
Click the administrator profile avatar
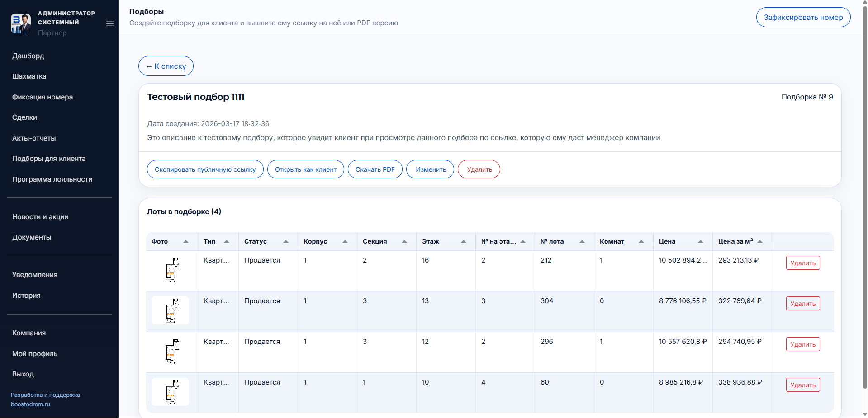point(21,23)
